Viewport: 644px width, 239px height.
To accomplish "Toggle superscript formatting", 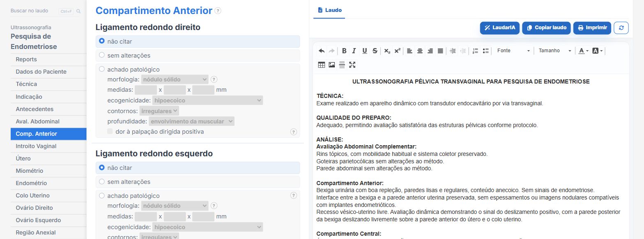I will pos(397,51).
